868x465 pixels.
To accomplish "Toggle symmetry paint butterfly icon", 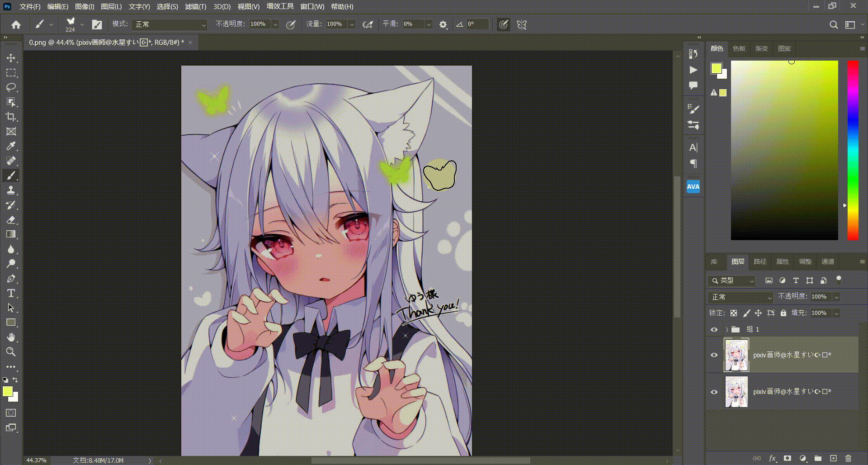I will point(522,24).
